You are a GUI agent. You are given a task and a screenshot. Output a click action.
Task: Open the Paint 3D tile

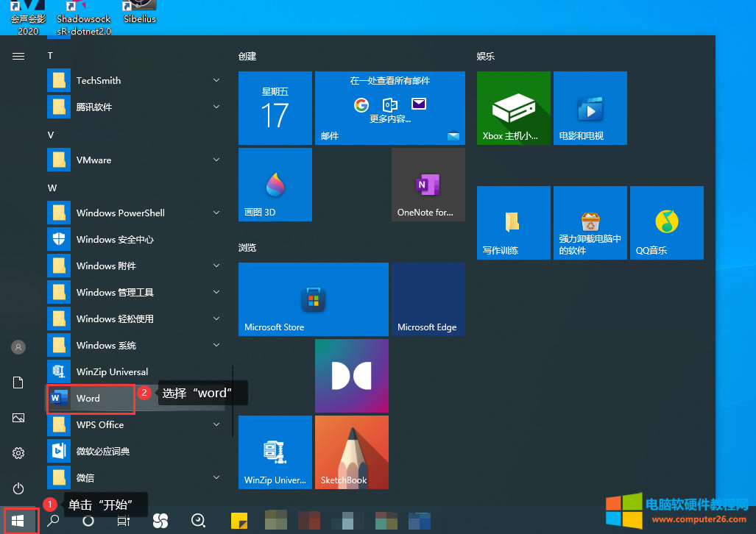(275, 184)
